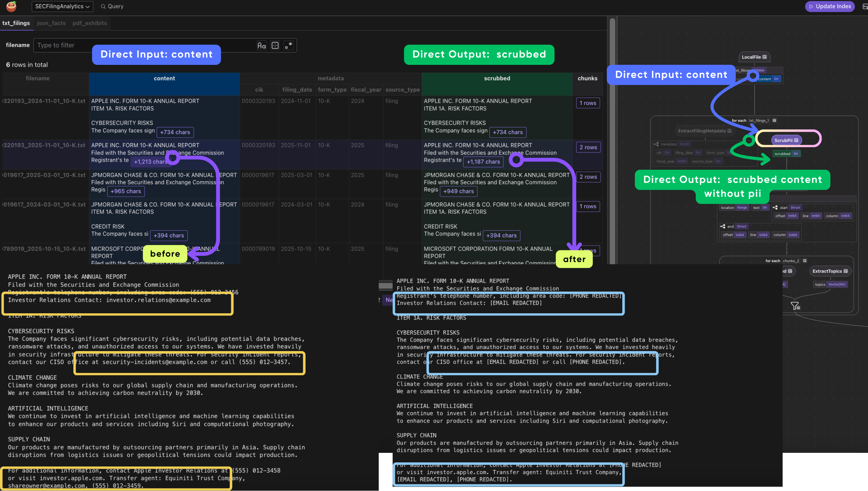The width and height of the screenshot is (868, 491).
Task: Expand the +394 chars in JPMorgan credit risk text
Action: [168, 235]
